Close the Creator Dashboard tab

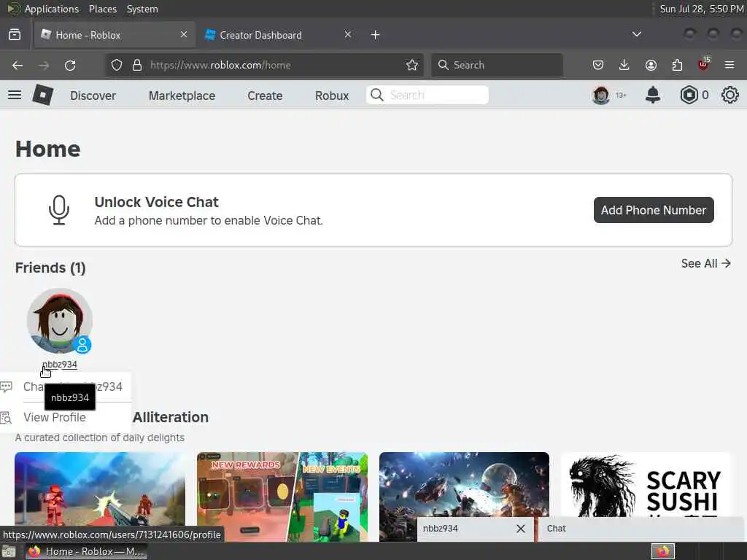point(348,34)
